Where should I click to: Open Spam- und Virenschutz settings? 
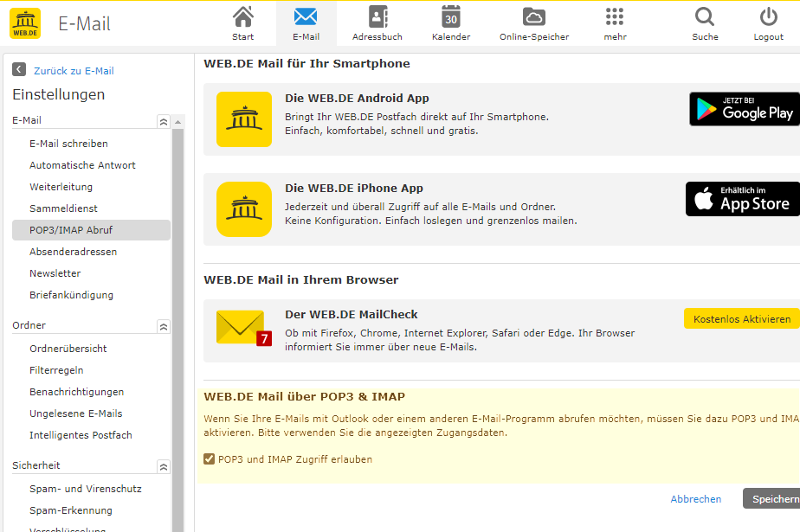(86, 489)
